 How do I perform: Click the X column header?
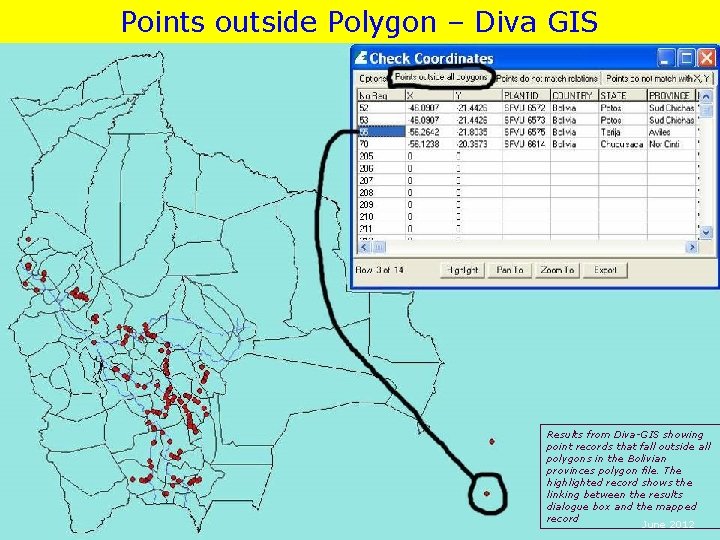(429, 96)
